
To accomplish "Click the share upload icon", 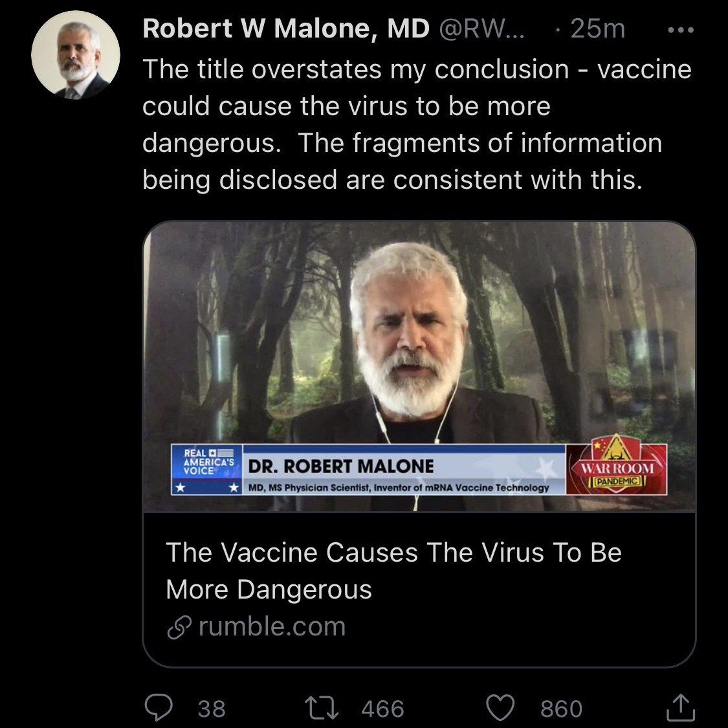I will click(x=680, y=707).
